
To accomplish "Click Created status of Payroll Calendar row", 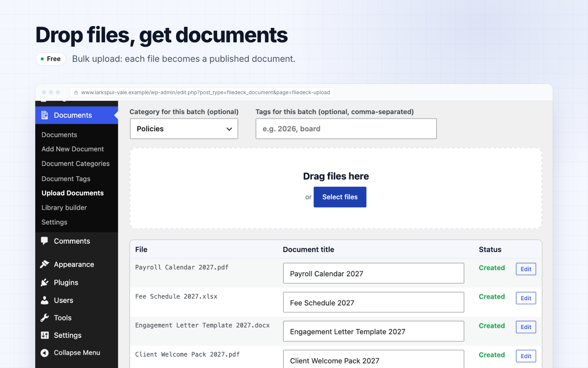I will tap(492, 268).
